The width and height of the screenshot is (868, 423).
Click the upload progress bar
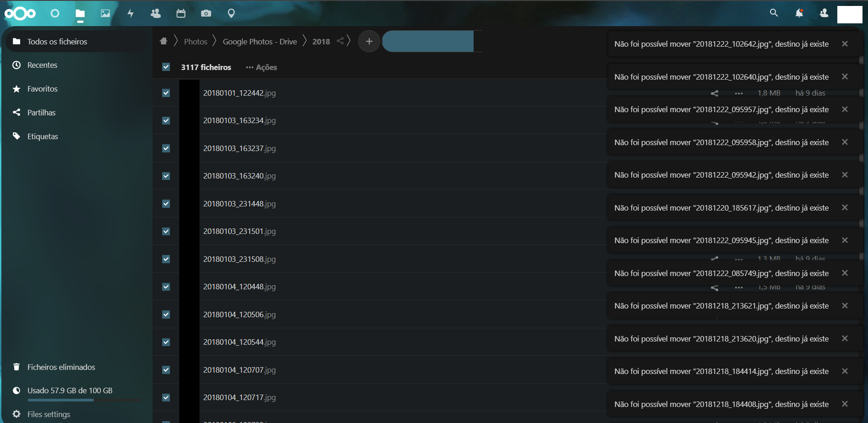tap(428, 41)
